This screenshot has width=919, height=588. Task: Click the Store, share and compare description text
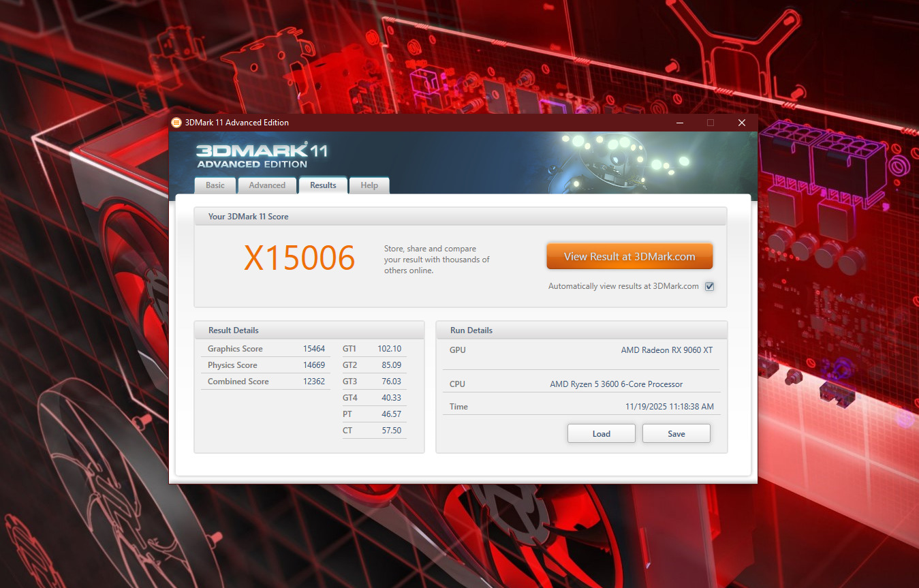[x=437, y=260]
